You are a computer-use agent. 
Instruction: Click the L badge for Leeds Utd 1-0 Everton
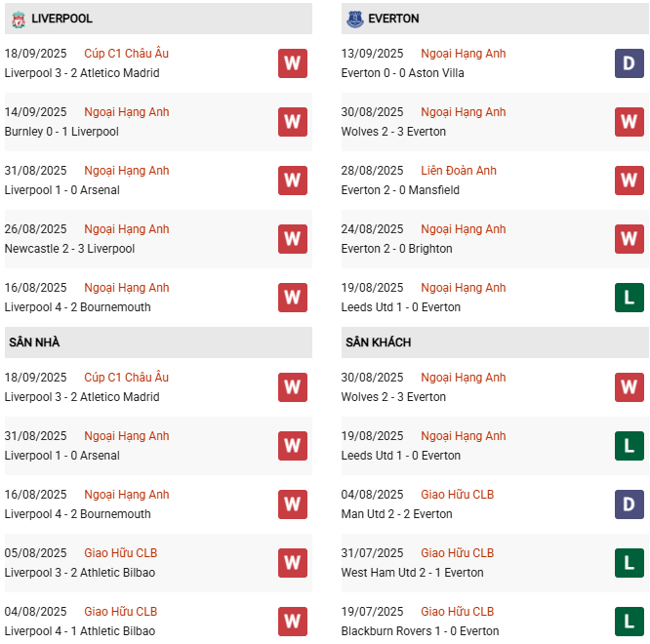[630, 298]
